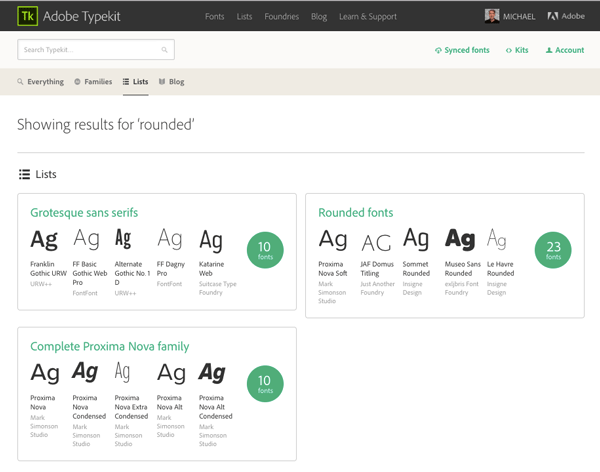Click the search magnifier icon in search box
600x472 pixels.
point(164,50)
